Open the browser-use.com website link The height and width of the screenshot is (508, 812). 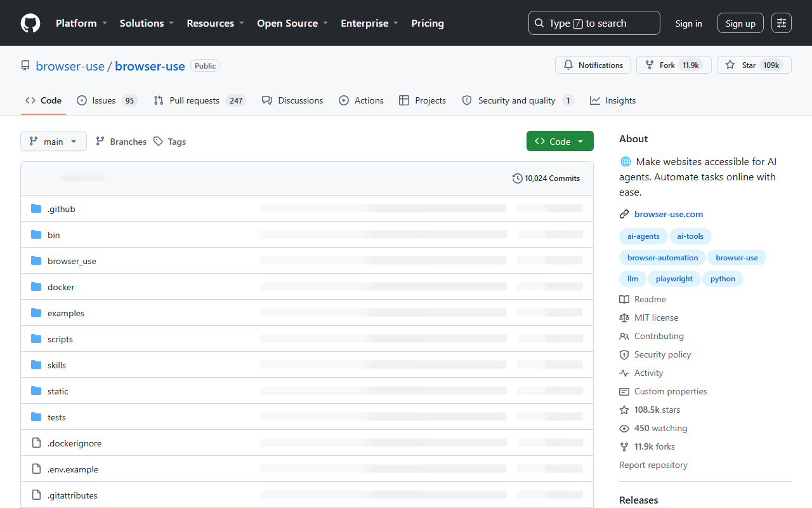[669, 215]
